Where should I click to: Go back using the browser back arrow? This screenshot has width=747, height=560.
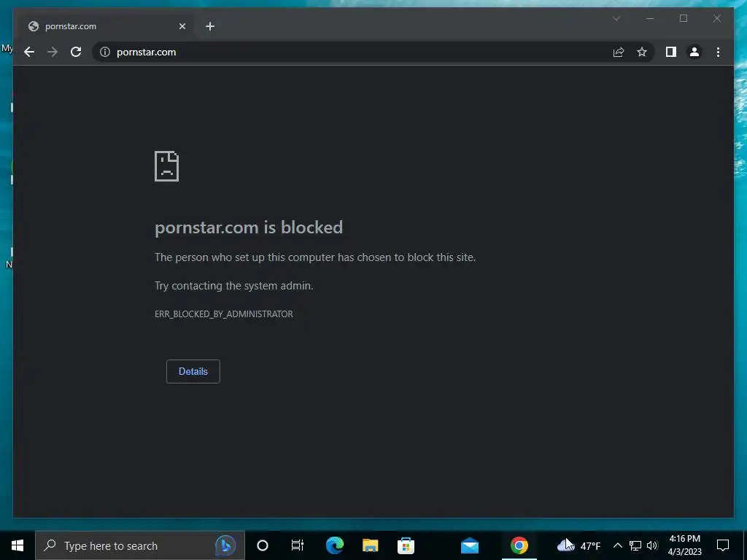(x=29, y=52)
